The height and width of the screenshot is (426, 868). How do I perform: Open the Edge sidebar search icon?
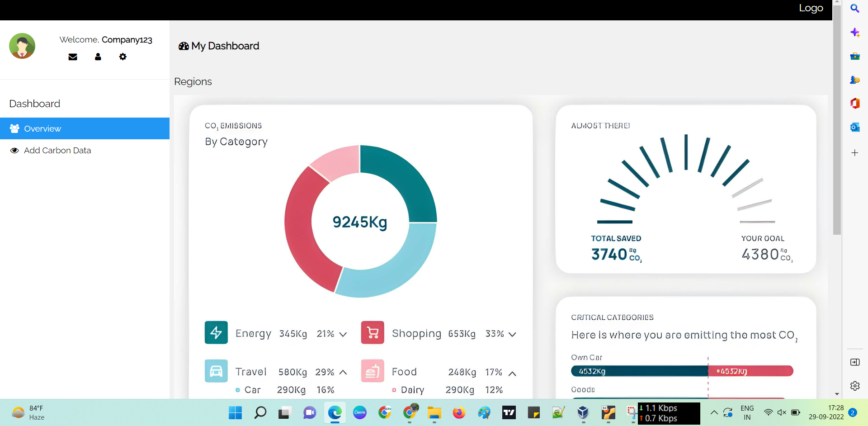pos(855,9)
